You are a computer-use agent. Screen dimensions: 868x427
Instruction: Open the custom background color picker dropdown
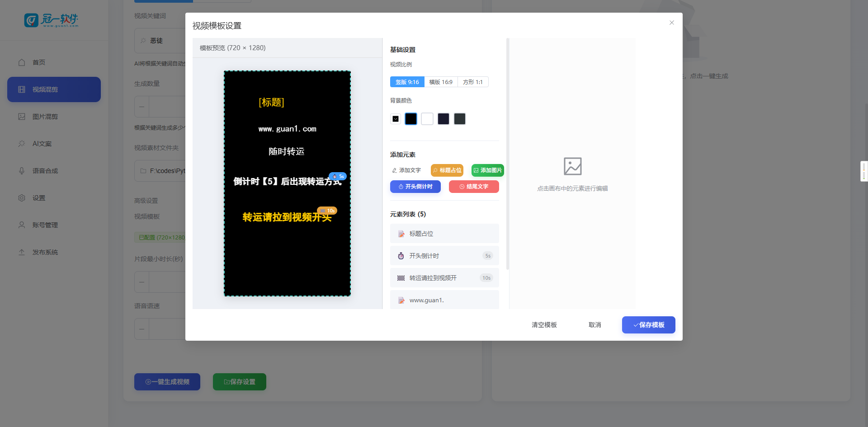[396, 119]
